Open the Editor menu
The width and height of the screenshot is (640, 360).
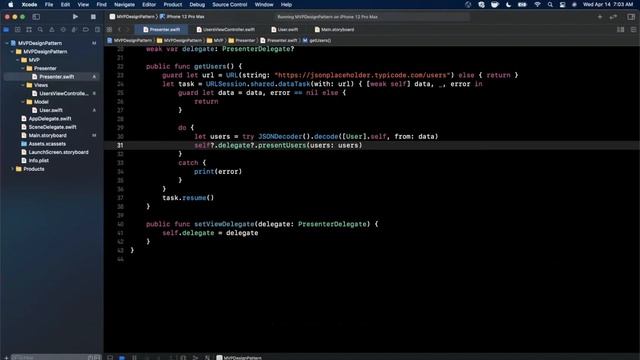(x=149, y=4)
